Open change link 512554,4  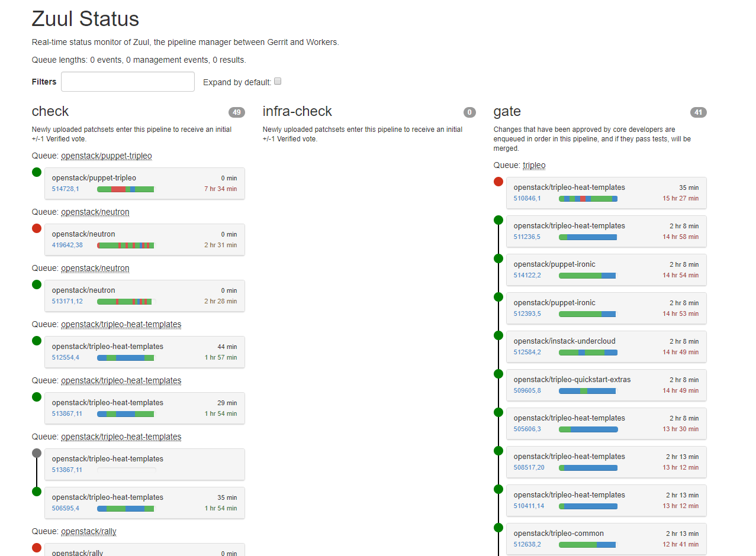[65, 357]
